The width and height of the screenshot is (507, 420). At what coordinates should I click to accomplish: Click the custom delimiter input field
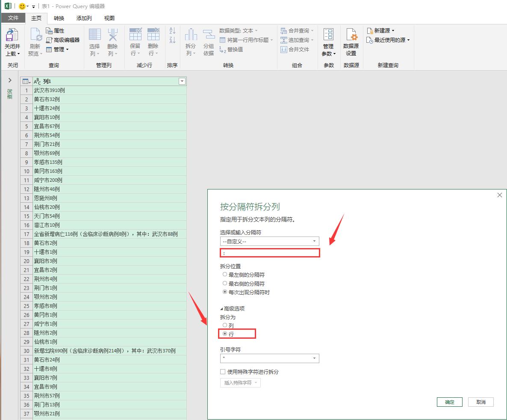coord(269,253)
